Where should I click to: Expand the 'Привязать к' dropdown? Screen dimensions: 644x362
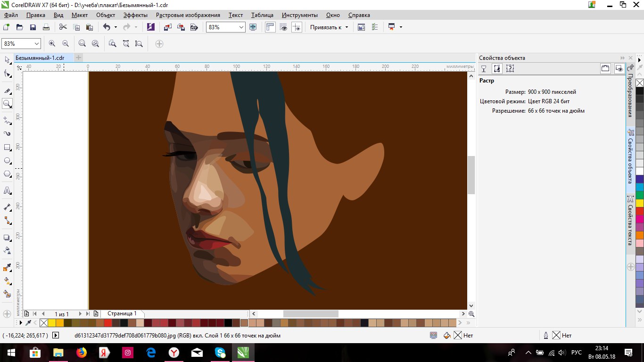point(347,27)
